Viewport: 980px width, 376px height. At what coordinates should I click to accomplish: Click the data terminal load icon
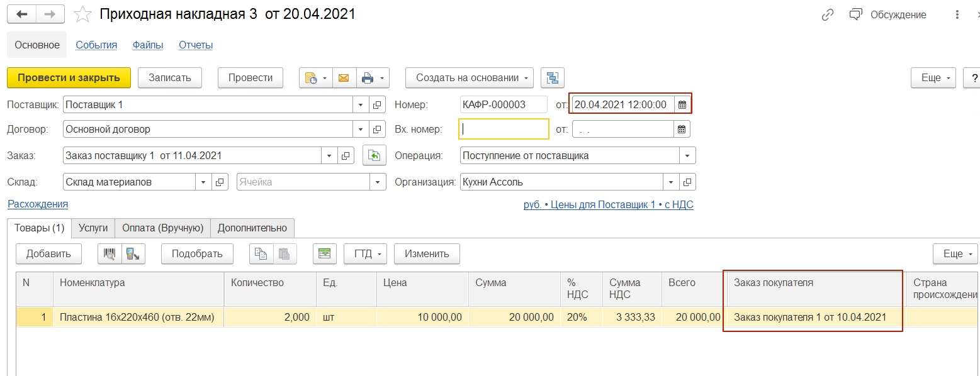coord(133,254)
